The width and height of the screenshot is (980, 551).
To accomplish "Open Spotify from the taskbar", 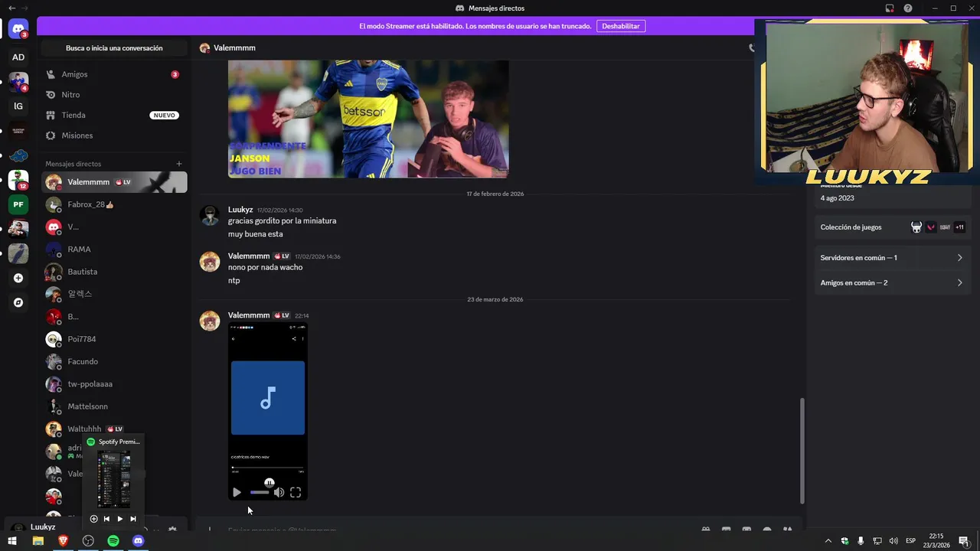I will (x=113, y=541).
